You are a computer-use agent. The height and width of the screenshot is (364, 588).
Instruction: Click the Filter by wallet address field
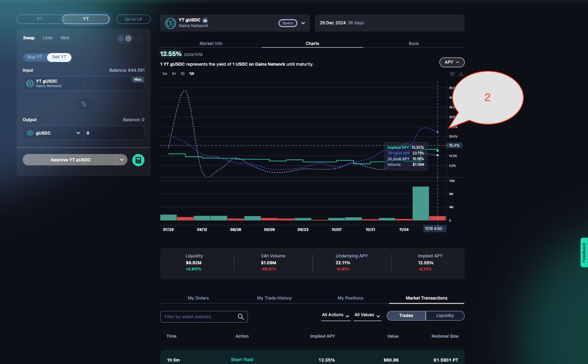[x=199, y=317]
